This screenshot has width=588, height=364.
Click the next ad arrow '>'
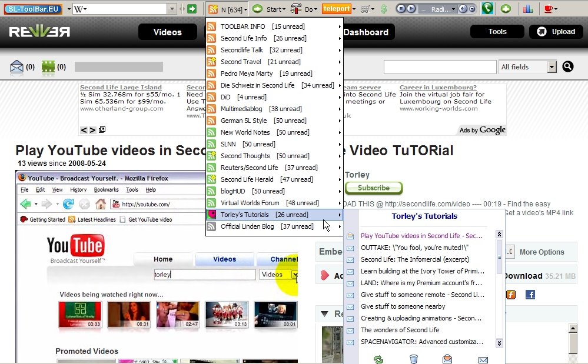[x=92, y=130]
